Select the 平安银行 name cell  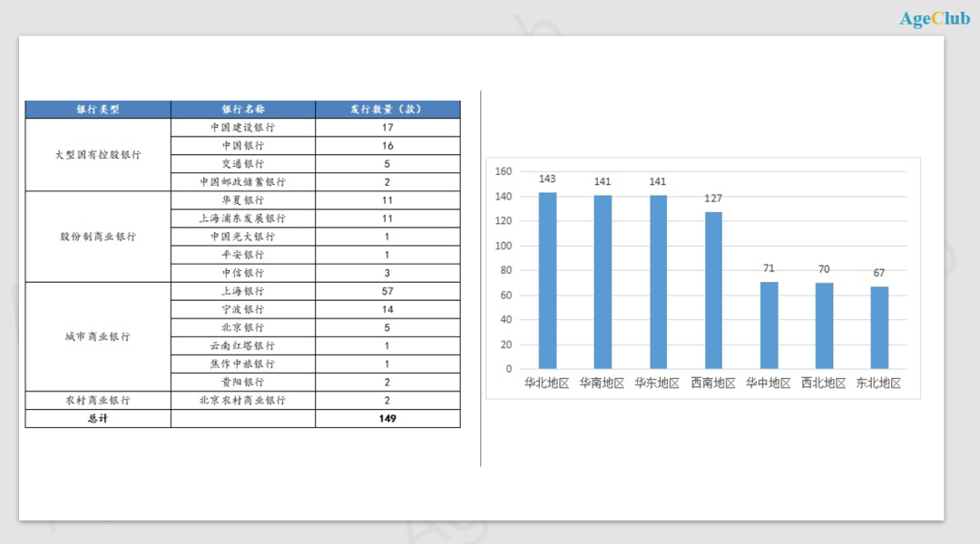[243, 254]
